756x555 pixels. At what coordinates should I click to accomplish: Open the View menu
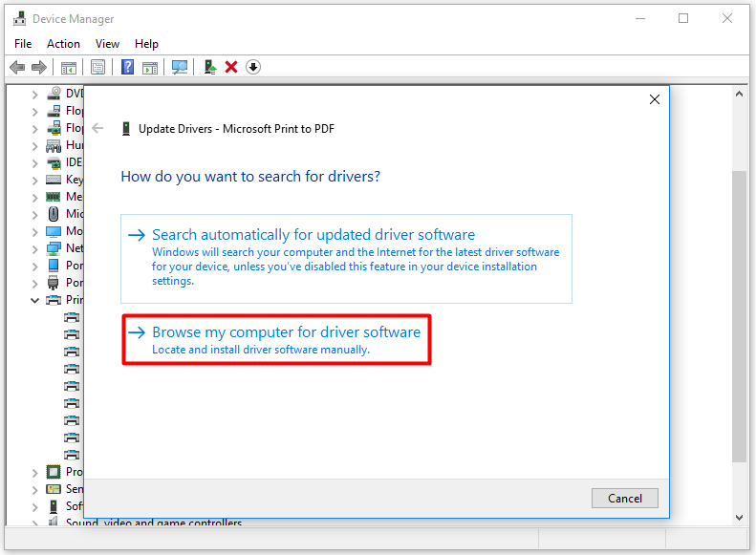[x=107, y=44]
